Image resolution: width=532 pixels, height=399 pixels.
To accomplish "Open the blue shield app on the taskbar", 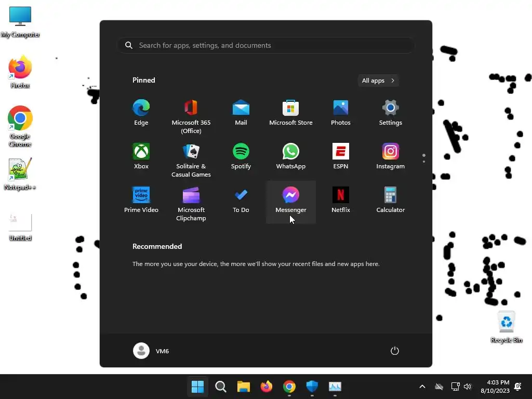I will (312, 387).
